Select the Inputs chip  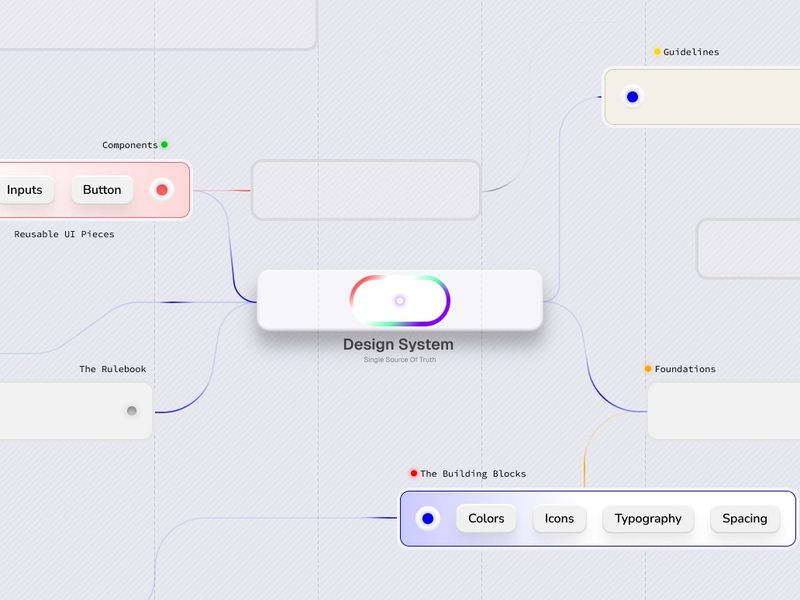(24, 189)
